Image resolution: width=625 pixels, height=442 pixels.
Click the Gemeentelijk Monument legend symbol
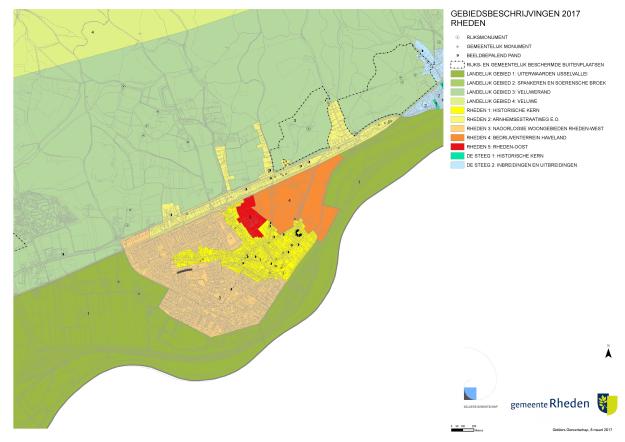456,46
